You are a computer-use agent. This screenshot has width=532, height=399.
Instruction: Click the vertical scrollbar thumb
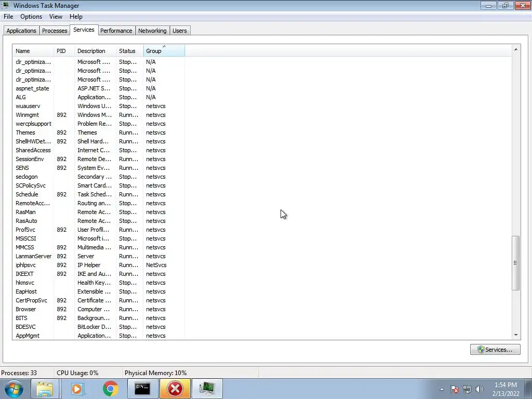pyautogui.click(x=516, y=263)
